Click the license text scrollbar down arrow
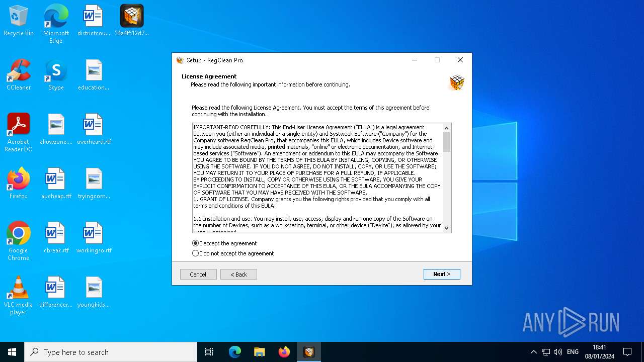The image size is (644, 362). coord(446,228)
